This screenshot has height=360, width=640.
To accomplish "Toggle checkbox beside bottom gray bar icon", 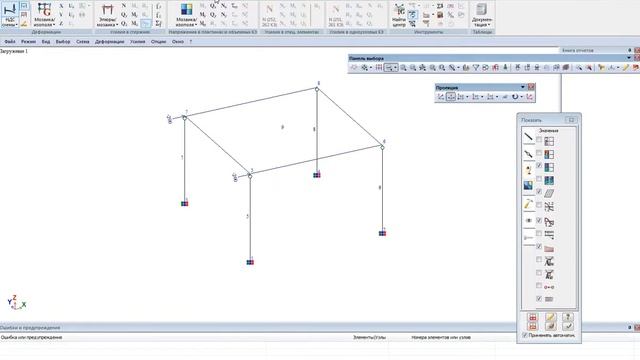I will pyautogui.click(x=539, y=298).
